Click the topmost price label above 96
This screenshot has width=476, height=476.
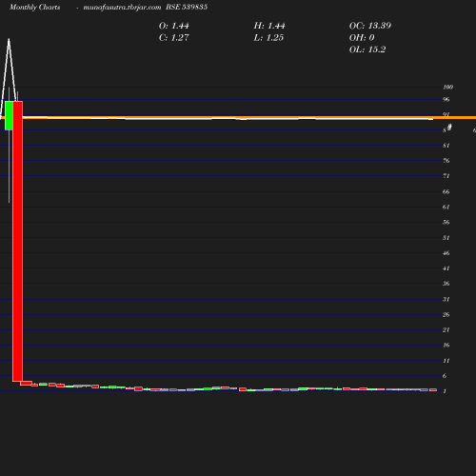[x=448, y=87]
